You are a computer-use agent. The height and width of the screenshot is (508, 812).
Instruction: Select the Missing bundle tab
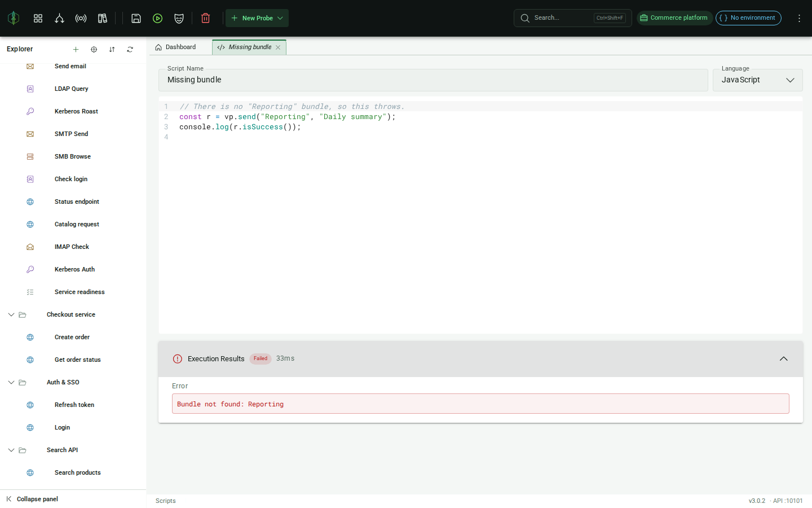point(250,47)
